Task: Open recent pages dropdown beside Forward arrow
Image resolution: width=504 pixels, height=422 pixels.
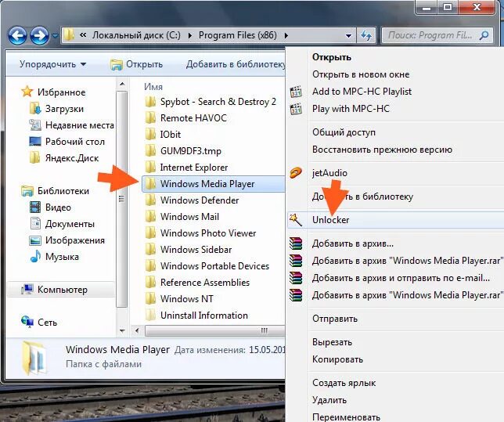Action: pos(55,35)
